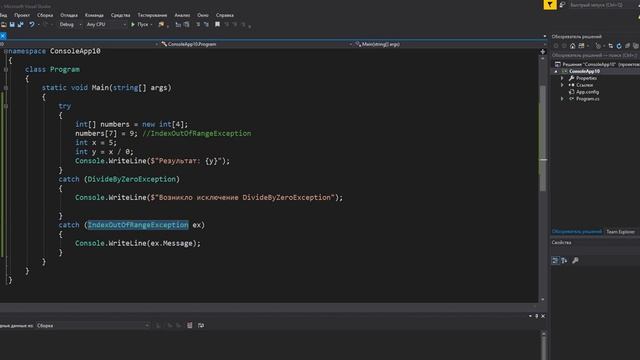Click the Refresh icon in Solution Explorer toolbar
The image size is (640, 360).
[x=619, y=46]
